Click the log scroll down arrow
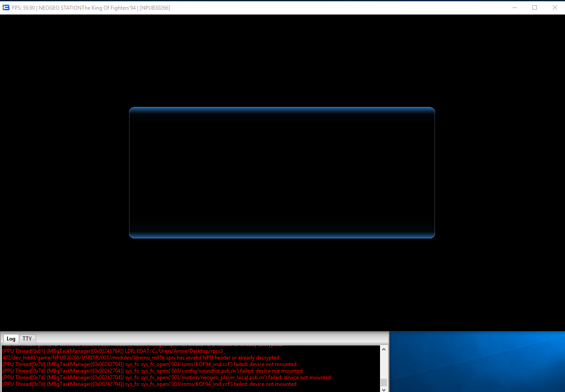 coord(384,389)
